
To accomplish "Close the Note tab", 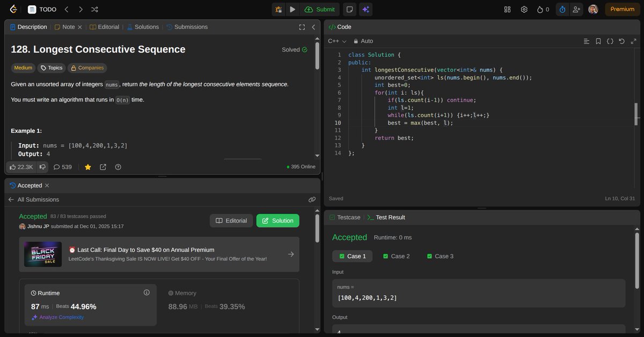I will (x=80, y=27).
